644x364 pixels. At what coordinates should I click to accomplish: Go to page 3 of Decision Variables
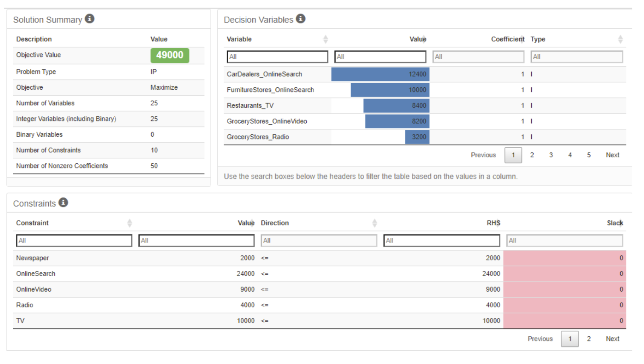tap(551, 155)
